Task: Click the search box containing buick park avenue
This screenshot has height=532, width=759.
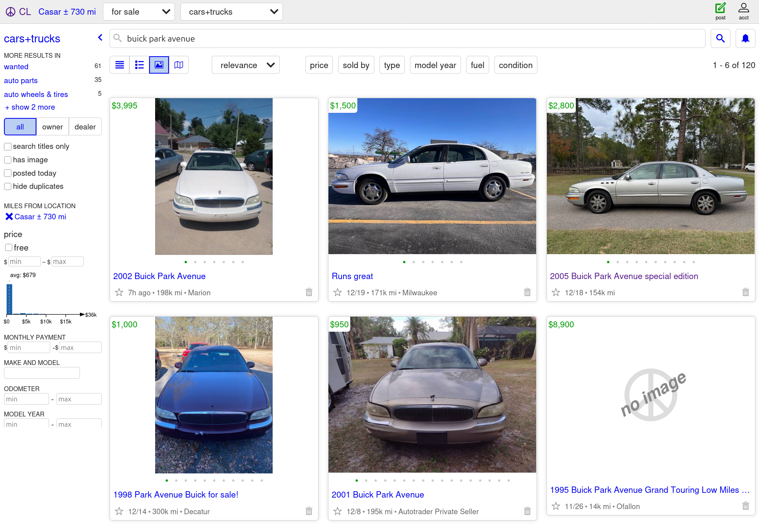Action: (408, 38)
